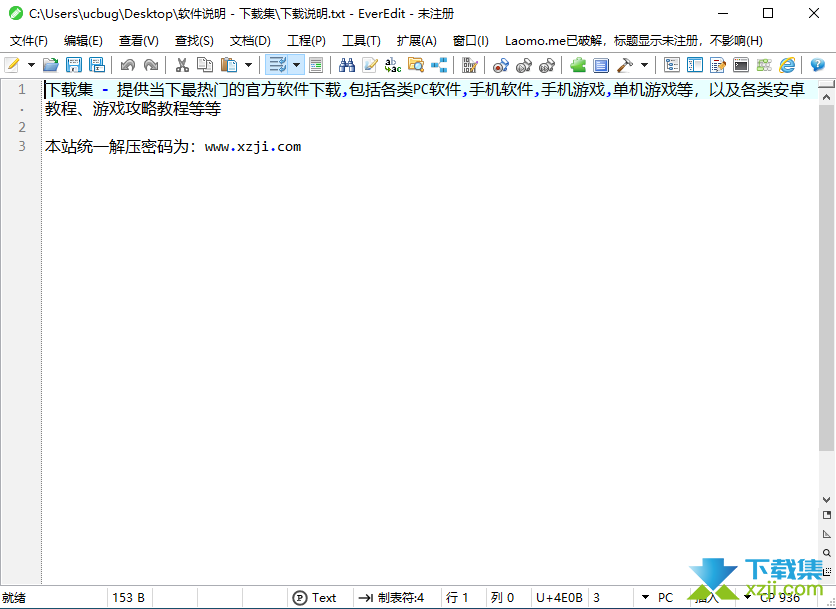Expand the New document dropdown arrow
The width and height of the screenshot is (836, 609).
pos(31,65)
